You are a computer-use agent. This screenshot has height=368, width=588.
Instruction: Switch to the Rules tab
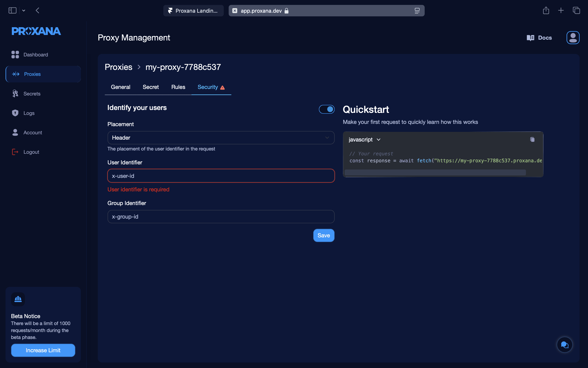(178, 87)
